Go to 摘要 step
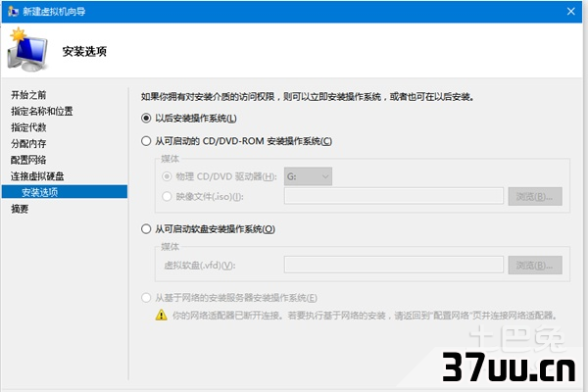Image resolution: width=588 pixels, height=392 pixels. click(20, 209)
